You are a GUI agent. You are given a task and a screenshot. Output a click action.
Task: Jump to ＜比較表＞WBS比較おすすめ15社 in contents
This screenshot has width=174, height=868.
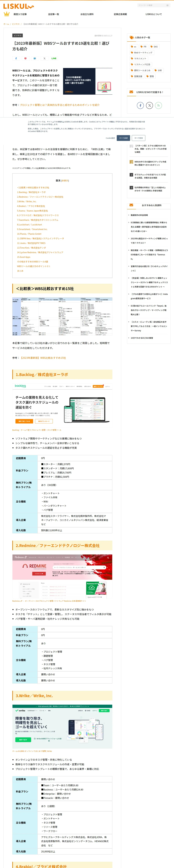pos(33,188)
